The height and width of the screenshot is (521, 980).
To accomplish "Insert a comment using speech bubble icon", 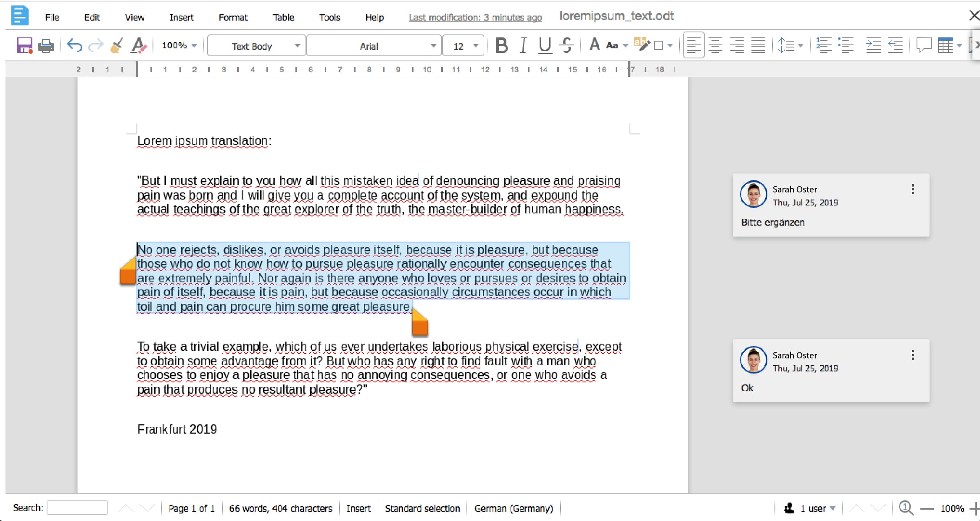I will 924,45.
